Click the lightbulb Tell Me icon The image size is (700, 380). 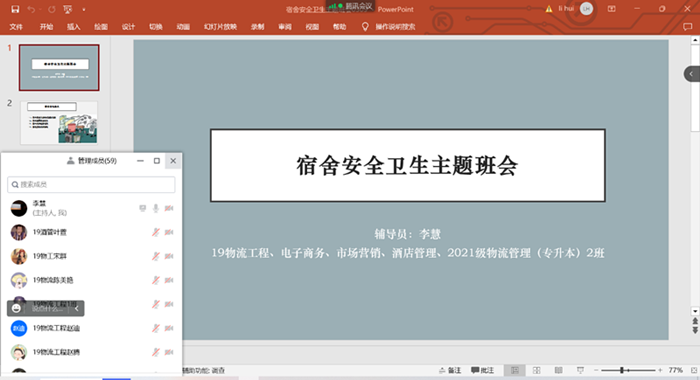pyautogui.click(x=365, y=27)
